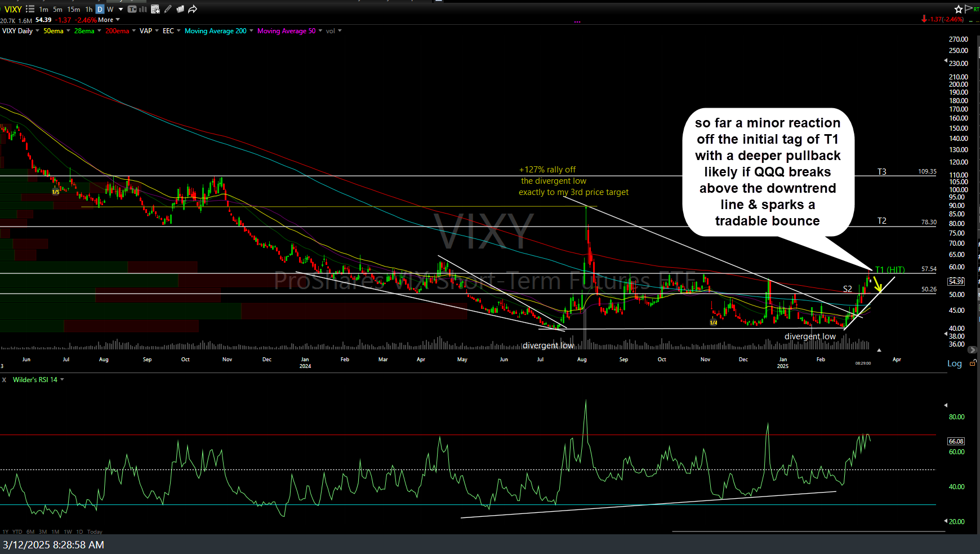Switch to the Weekly (W) timeframe
This screenshot has height=554, width=980.
[x=110, y=9]
